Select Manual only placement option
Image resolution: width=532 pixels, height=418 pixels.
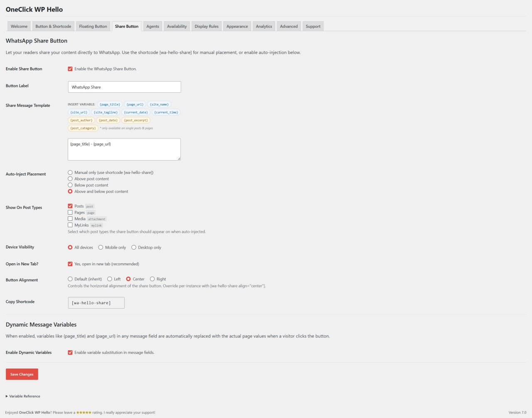pyautogui.click(x=70, y=172)
